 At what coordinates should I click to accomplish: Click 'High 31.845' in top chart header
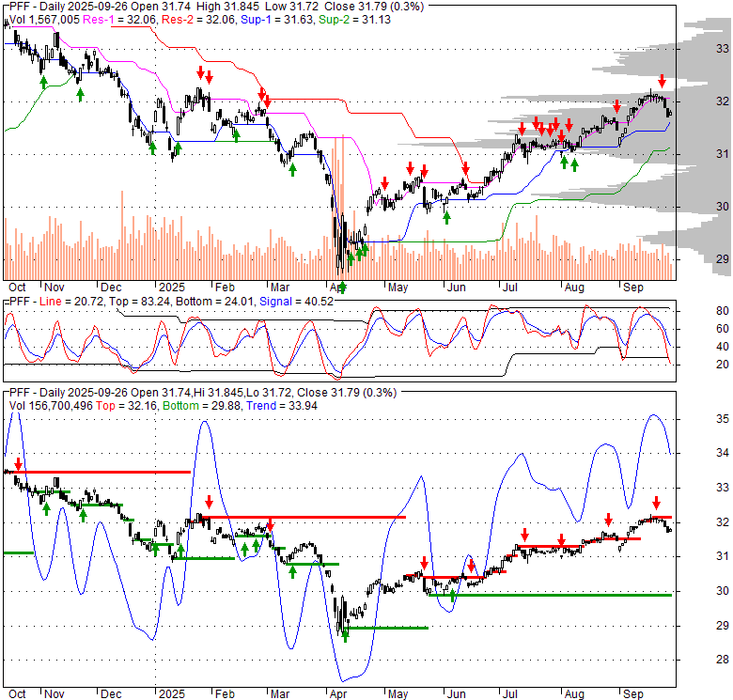pos(228,7)
